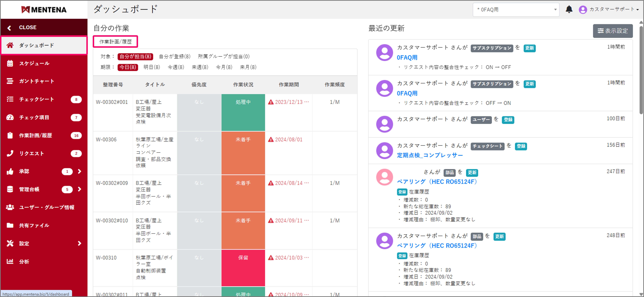The height and width of the screenshot is (297, 644).
Task: Open チェックシート from the sidebar
Action: pyautogui.click(x=36, y=99)
